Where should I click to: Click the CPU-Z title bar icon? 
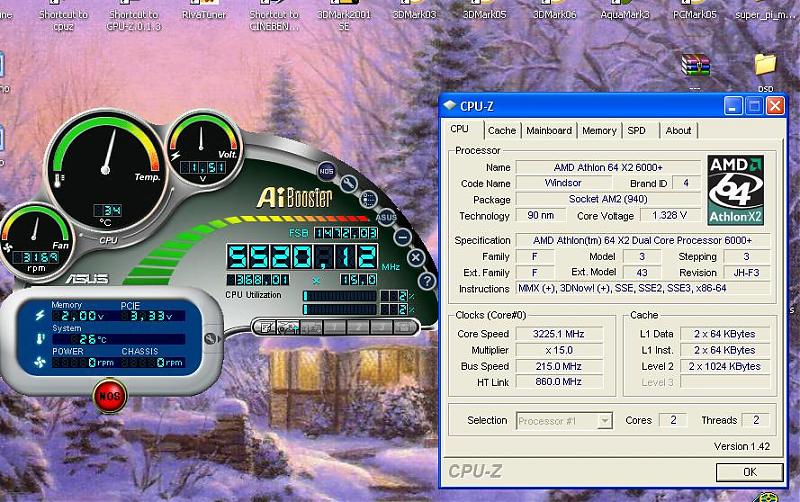[x=449, y=106]
